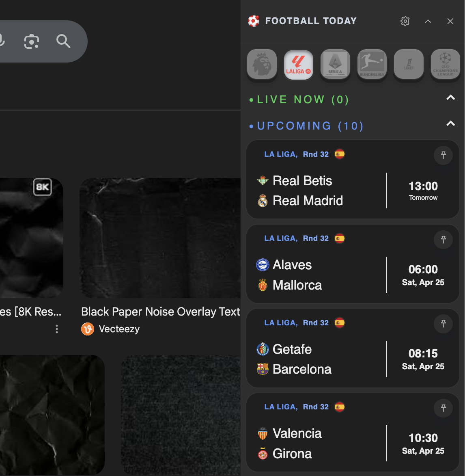
Task: Collapse the Football Today panel
Action: tap(428, 21)
